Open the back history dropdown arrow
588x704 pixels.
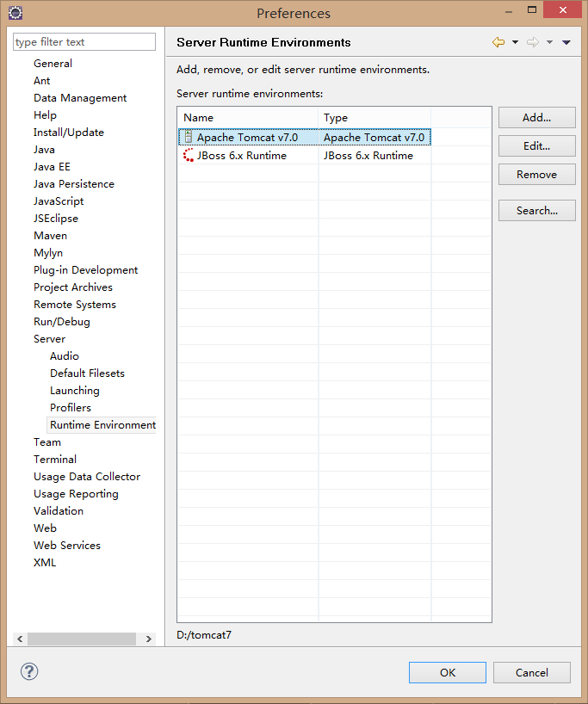(x=515, y=42)
